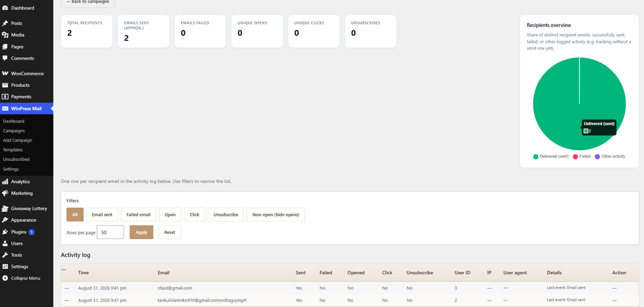Click the Apply button
Viewport: 644px width, 307px height.
coord(142,232)
